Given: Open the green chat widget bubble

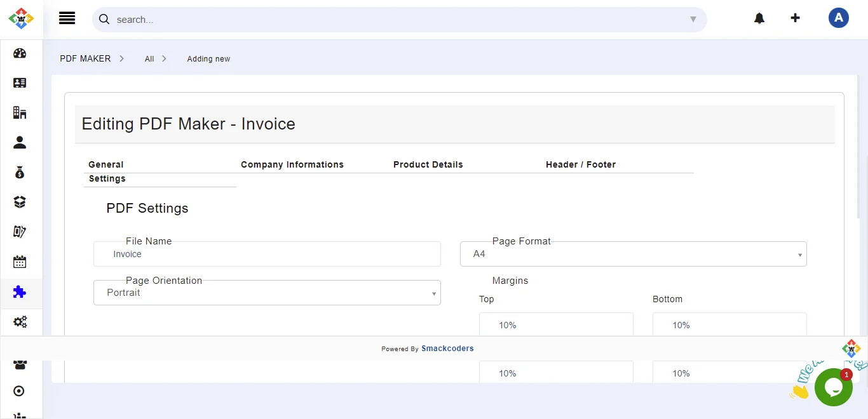Looking at the screenshot, I should [x=833, y=387].
